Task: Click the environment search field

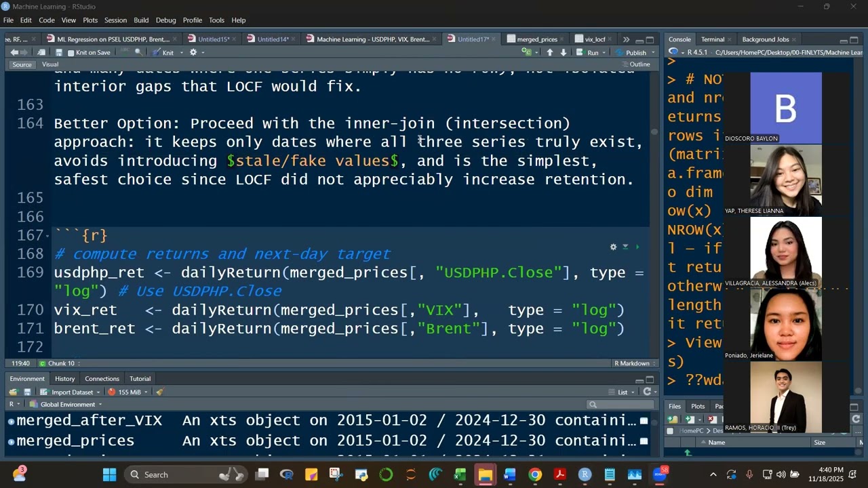Action: (620, 405)
